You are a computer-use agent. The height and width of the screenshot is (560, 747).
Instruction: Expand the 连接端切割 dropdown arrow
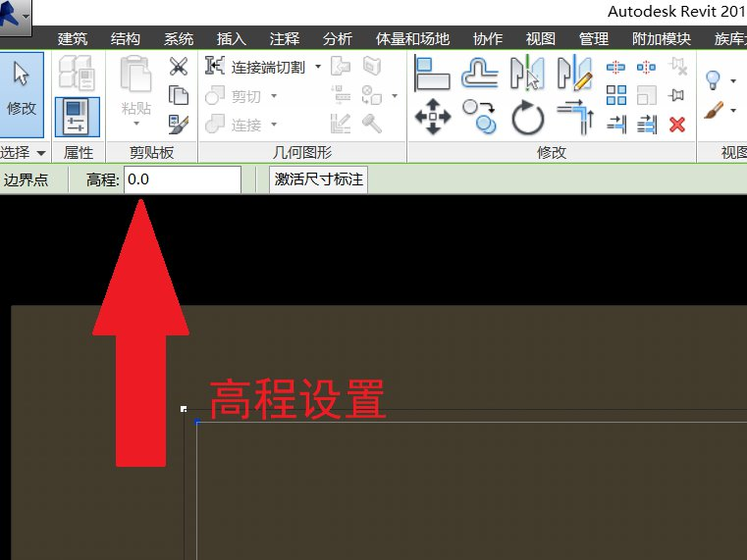click(x=318, y=67)
